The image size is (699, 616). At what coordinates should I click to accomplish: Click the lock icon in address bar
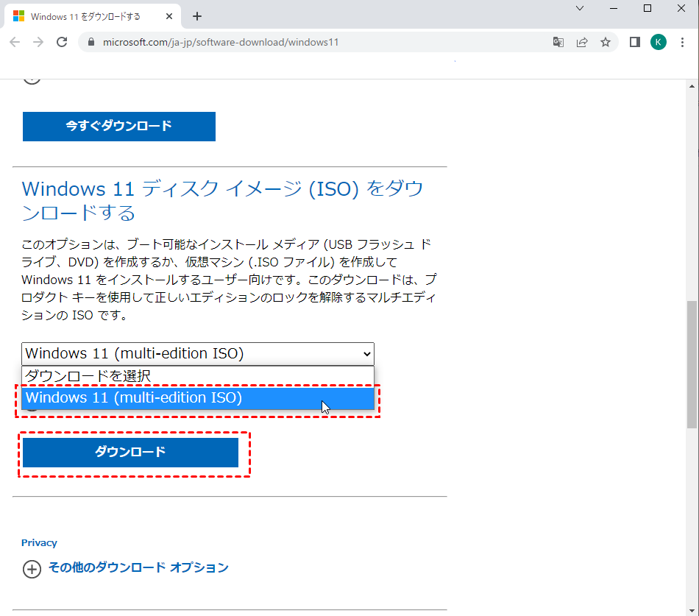point(91,42)
